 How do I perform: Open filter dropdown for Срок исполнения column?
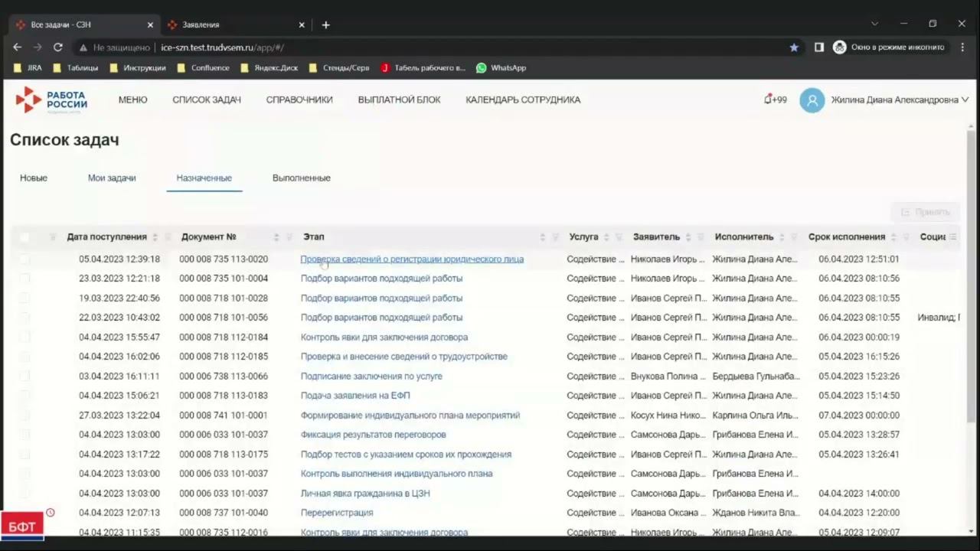(x=906, y=237)
